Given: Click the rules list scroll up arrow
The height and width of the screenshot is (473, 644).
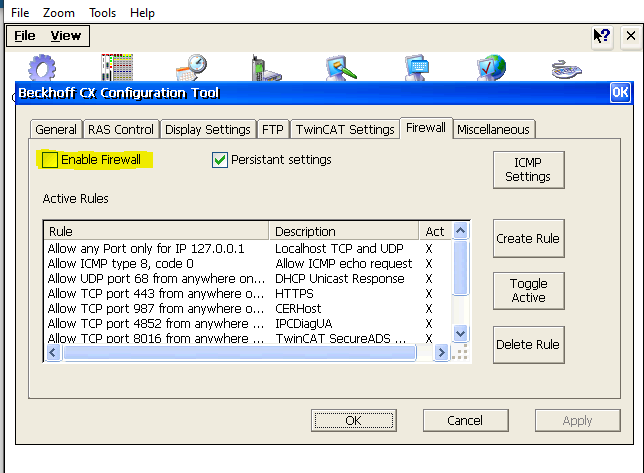Looking at the screenshot, I should [460, 231].
